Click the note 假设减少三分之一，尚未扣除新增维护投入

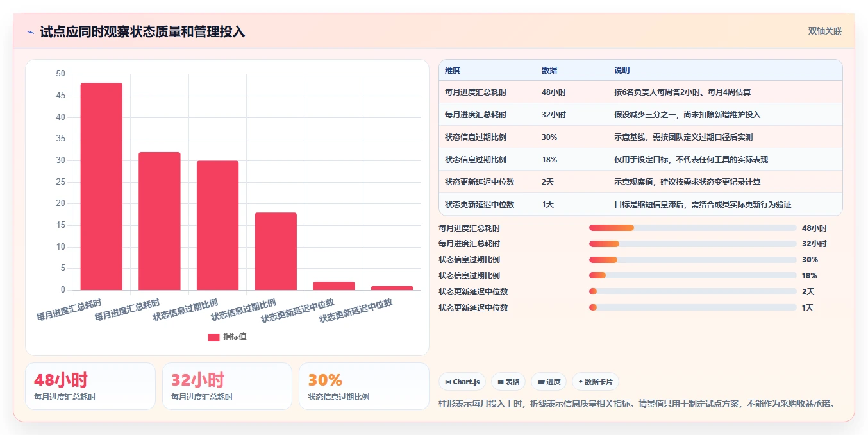[687, 115]
